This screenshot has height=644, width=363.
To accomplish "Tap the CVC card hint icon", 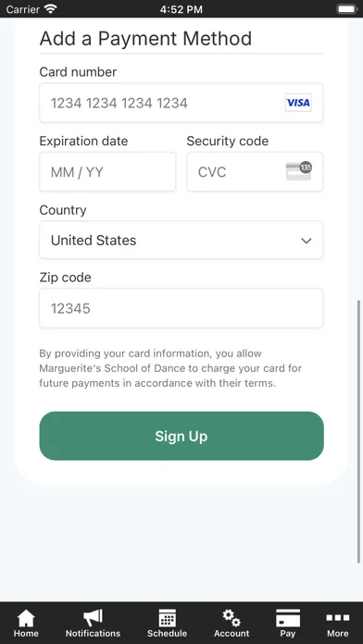I will [299, 171].
